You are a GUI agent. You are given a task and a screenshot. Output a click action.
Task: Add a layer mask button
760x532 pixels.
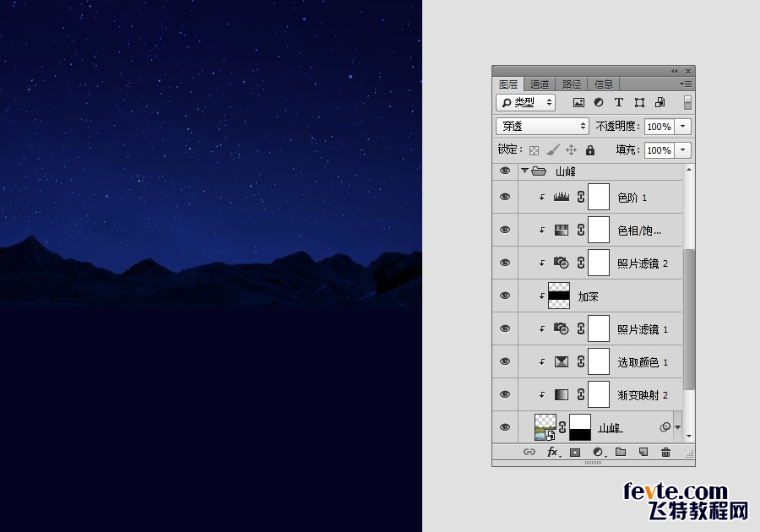575,452
